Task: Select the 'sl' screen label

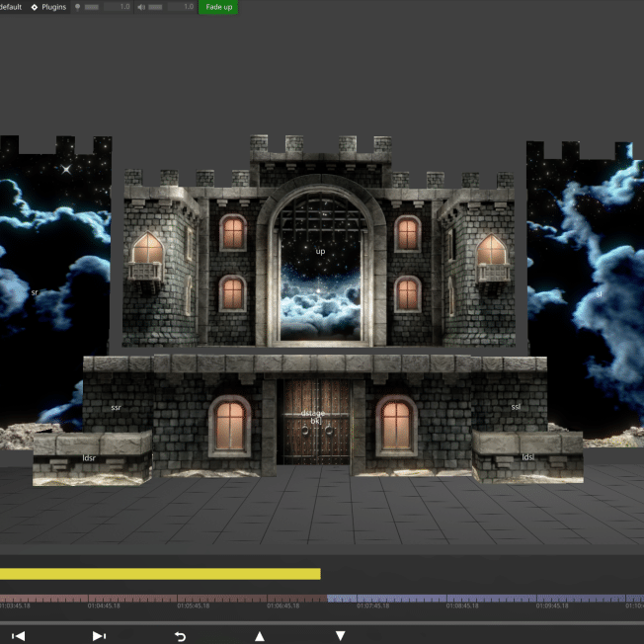Action: point(599,294)
